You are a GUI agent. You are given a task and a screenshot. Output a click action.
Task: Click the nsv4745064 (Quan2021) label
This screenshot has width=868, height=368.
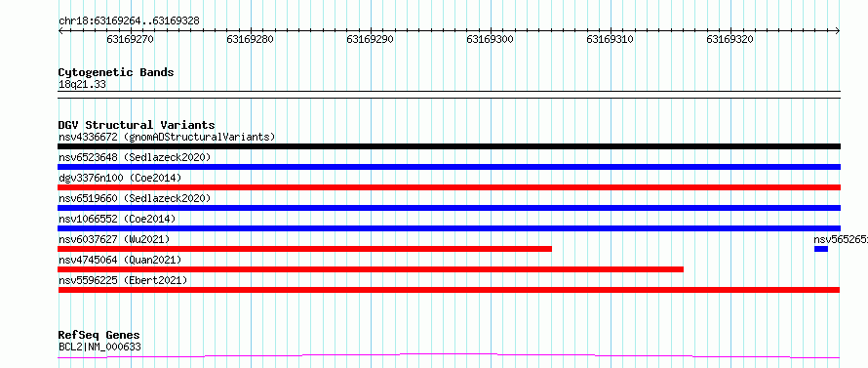(x=120, y=260)
